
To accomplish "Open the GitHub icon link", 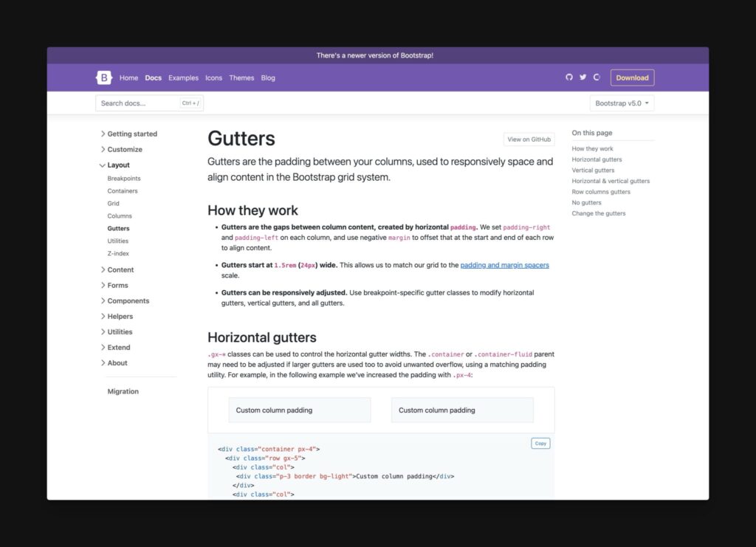I will [x=569, y=77].
